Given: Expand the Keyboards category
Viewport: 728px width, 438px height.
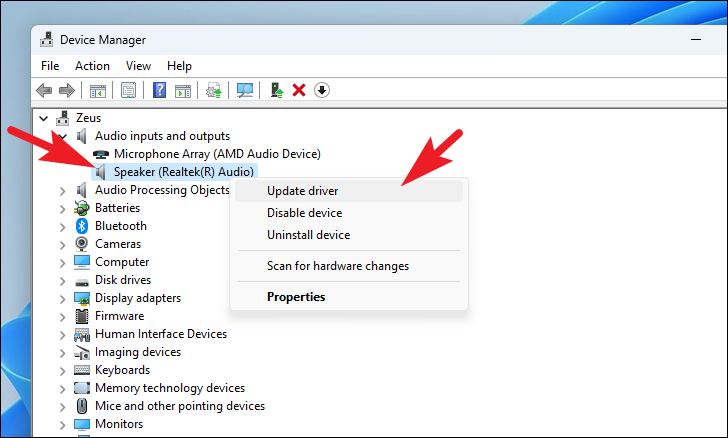Looking at the screenshot, I should 63,370.
